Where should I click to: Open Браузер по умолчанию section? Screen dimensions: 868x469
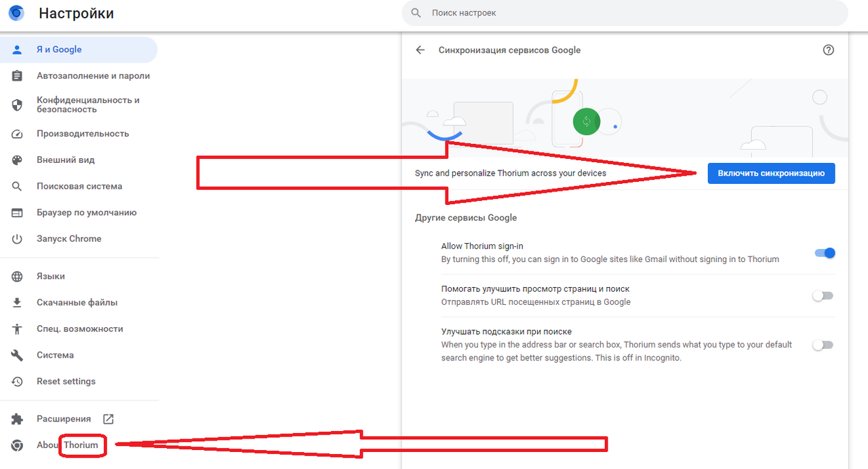pyautogui.click(x=79, y=212)
